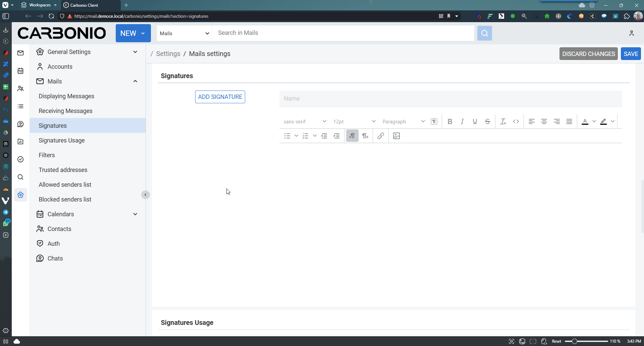Open Tasks module checkmark icon
This screenshot has height=346, width=644.
coord(20,159)
